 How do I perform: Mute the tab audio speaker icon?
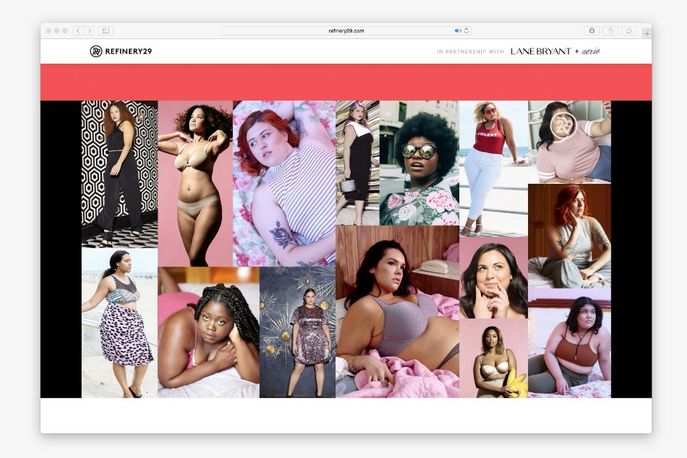tap(458, 31)
